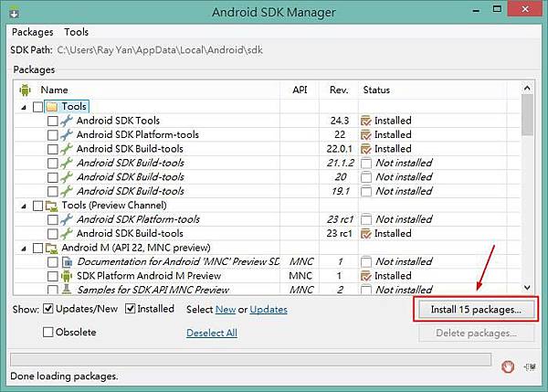Toggle the Updates/New filter checkbox
The width and height of the screenshot is (548, 392).
(48, 309)
